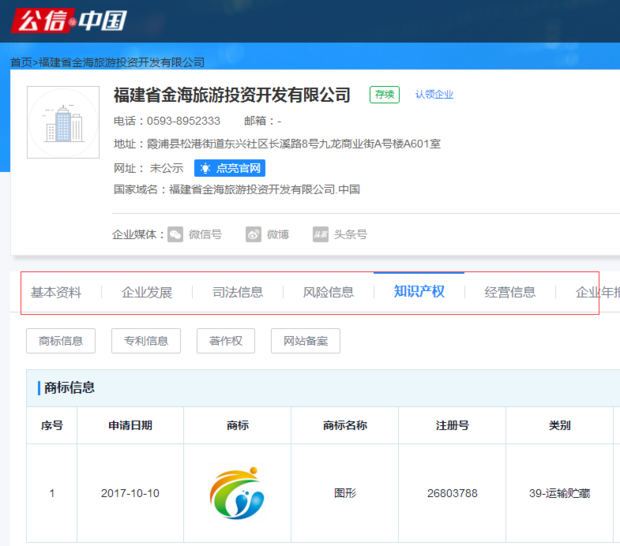Switch to the 经营信息 tab

(x=510, y=292)
